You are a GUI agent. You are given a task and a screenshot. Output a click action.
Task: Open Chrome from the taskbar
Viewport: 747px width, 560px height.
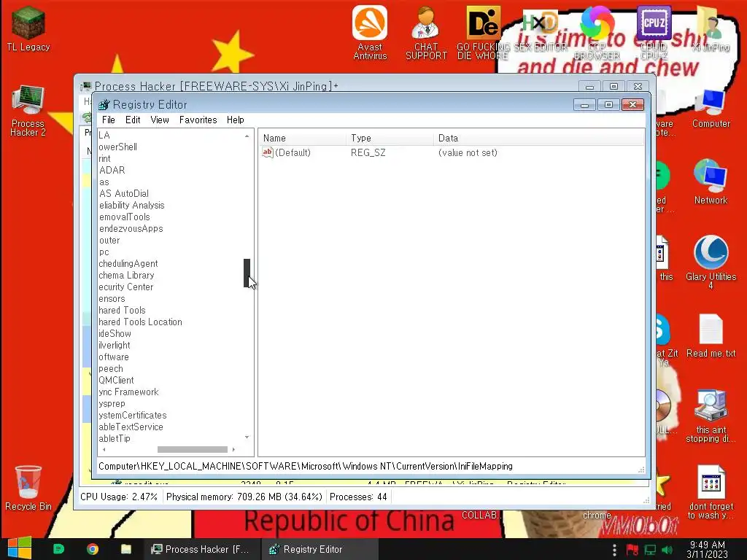pos(93,549)
